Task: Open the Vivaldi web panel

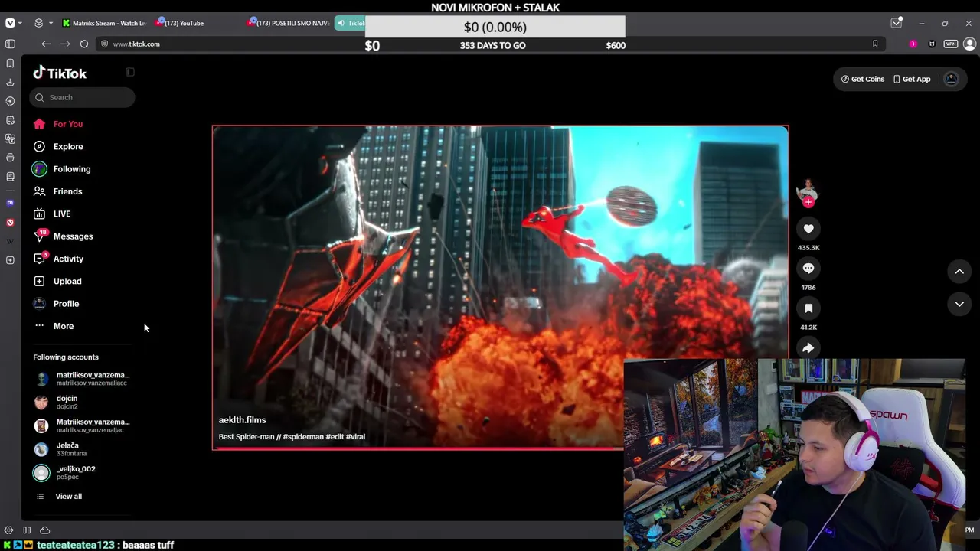Action: (x=10, y=223)
